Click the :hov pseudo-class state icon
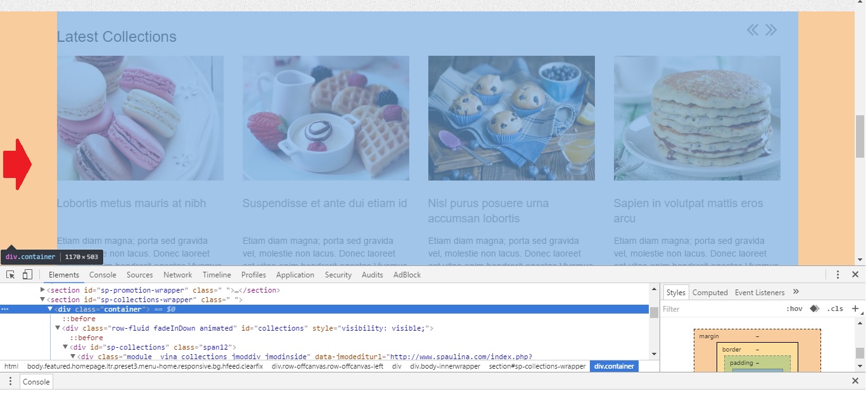The image size is (868, 394). click(795, 308)
